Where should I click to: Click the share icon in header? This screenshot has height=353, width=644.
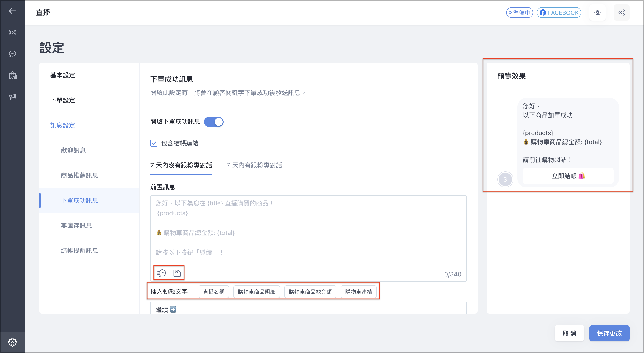[621, 13]
